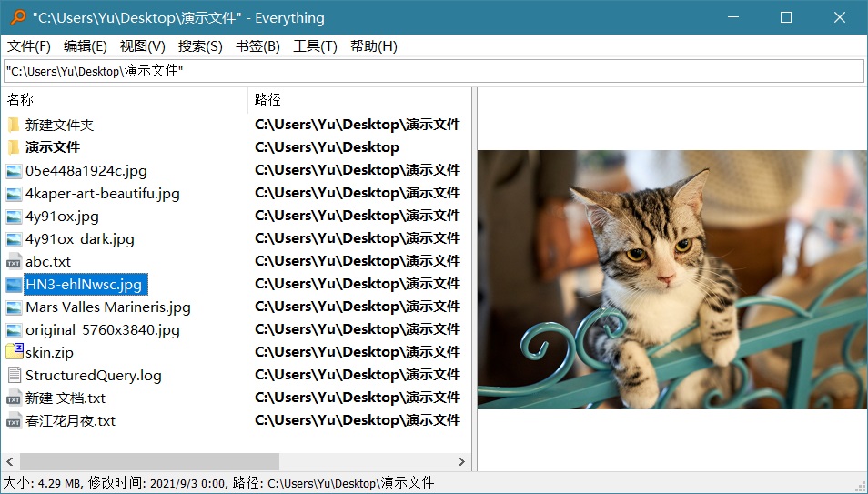Select file name 4y91ox.jpg

click(62, 217)
